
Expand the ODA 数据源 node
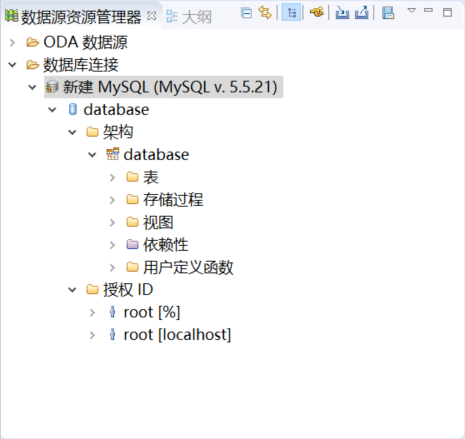[12, 43]
